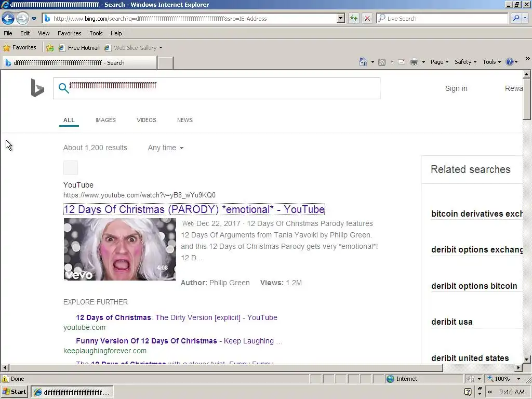The image size is (532, 399).
Task: Select the ALL results tab
Action: click(x=69, y=120)
